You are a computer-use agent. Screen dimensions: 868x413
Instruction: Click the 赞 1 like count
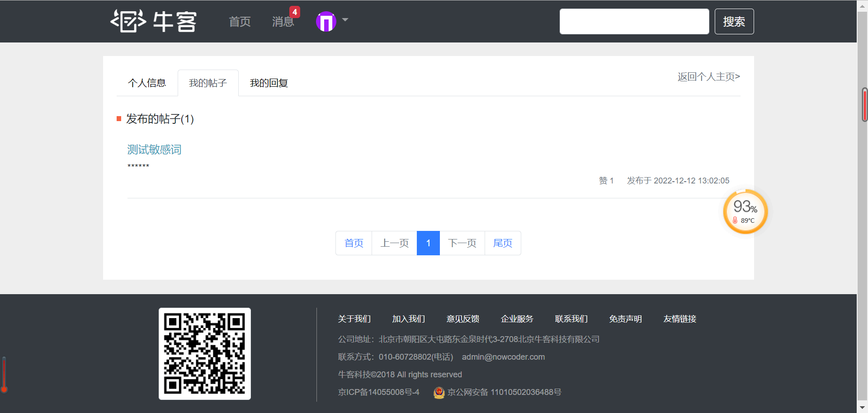point(606,181)
